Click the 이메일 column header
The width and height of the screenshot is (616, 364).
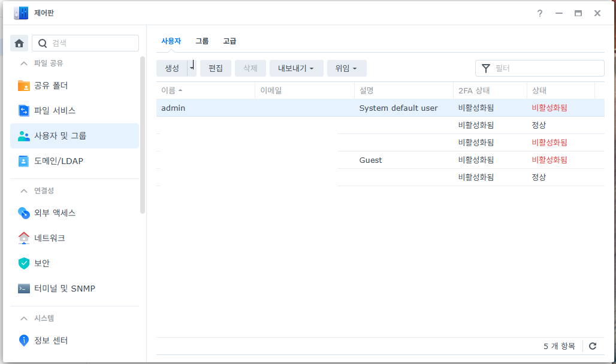(x=305, y=90)
